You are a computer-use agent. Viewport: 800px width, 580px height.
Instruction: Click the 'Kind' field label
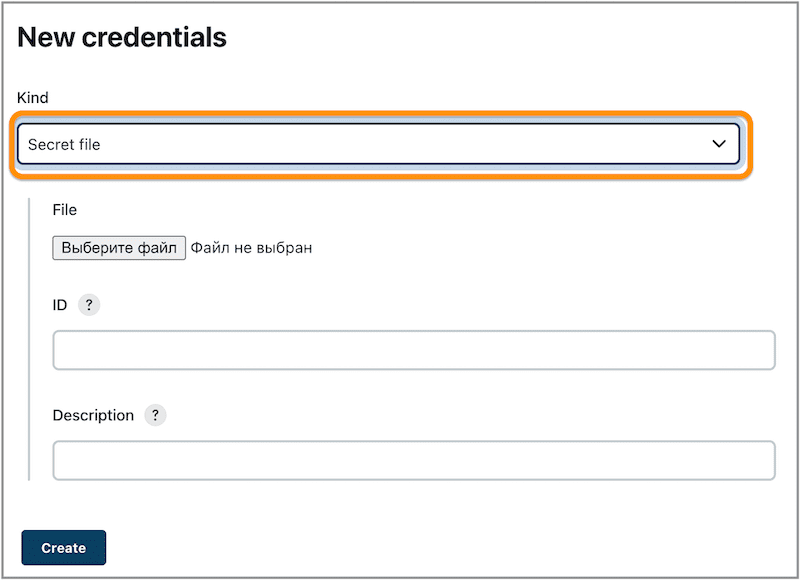point(33,98)
